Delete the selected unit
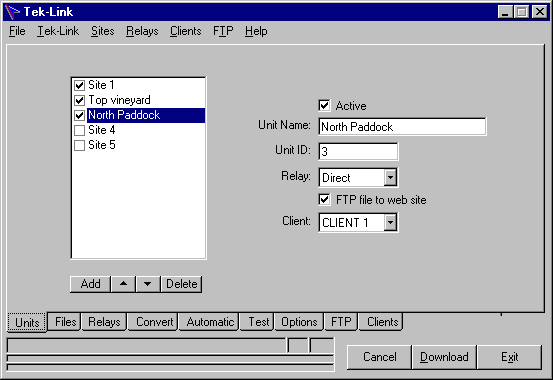 [x=182, y=284]
